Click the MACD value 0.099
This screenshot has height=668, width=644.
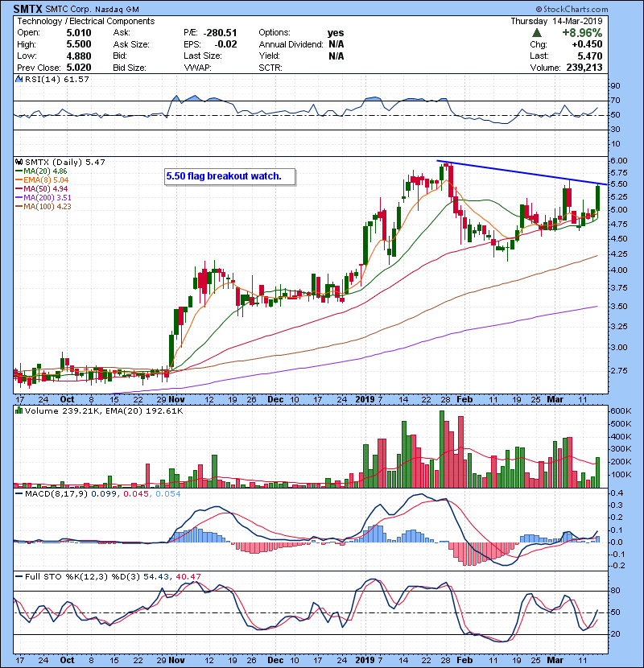[105, 493]
